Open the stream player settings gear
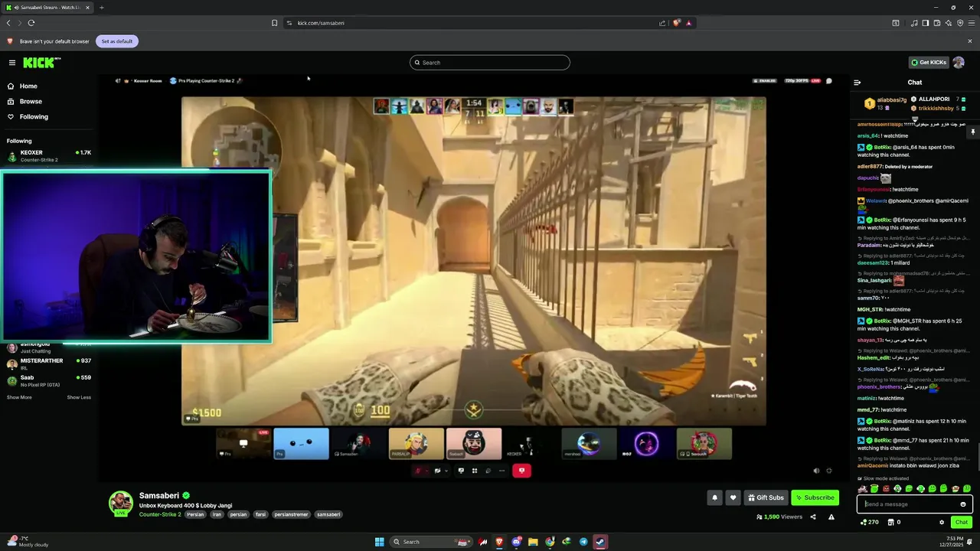Viewport: 980px width, 551px height. coord(828,471)
